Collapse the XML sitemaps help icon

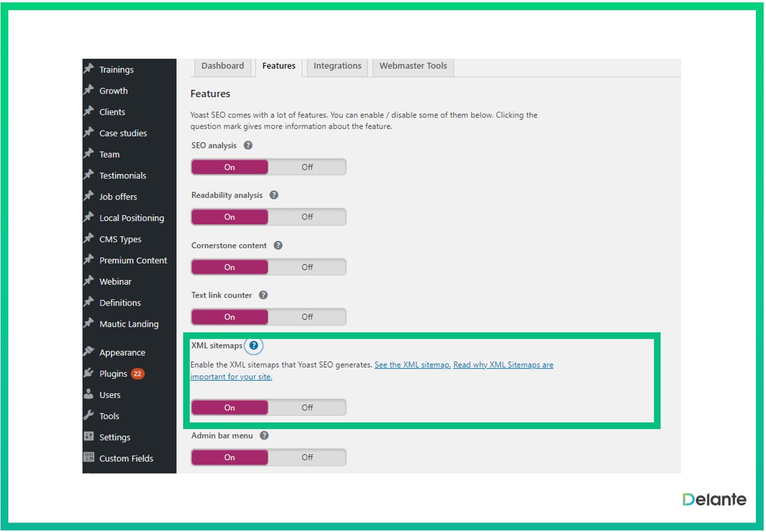[x=253, y=346]
